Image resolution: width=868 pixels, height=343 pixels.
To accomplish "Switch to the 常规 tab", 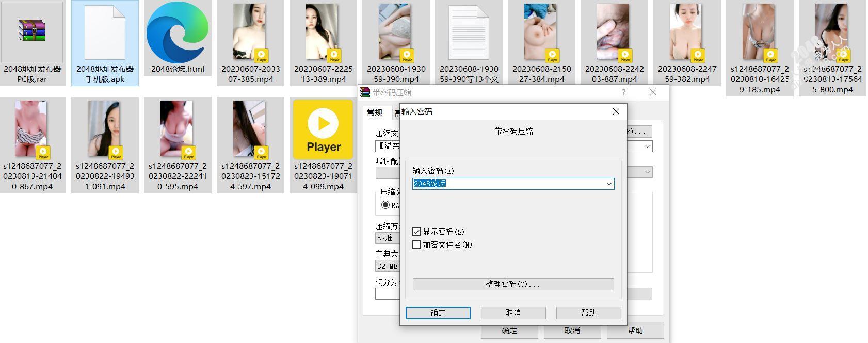I will pos(375,113).
